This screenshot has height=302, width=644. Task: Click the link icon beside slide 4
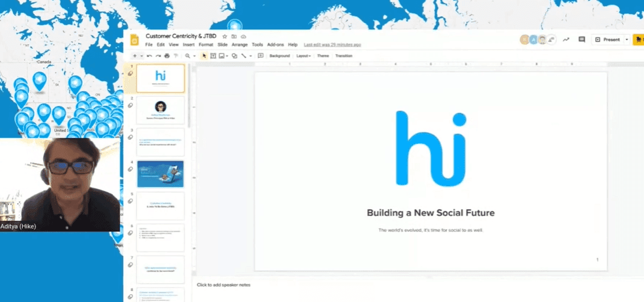click(130, 169)
